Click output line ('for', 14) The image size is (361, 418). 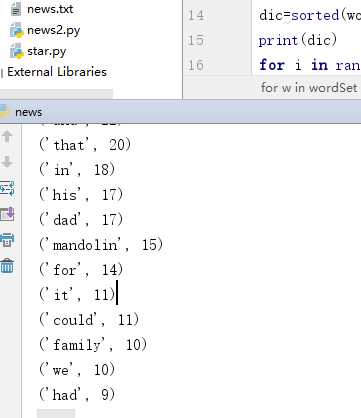[81, 270]
